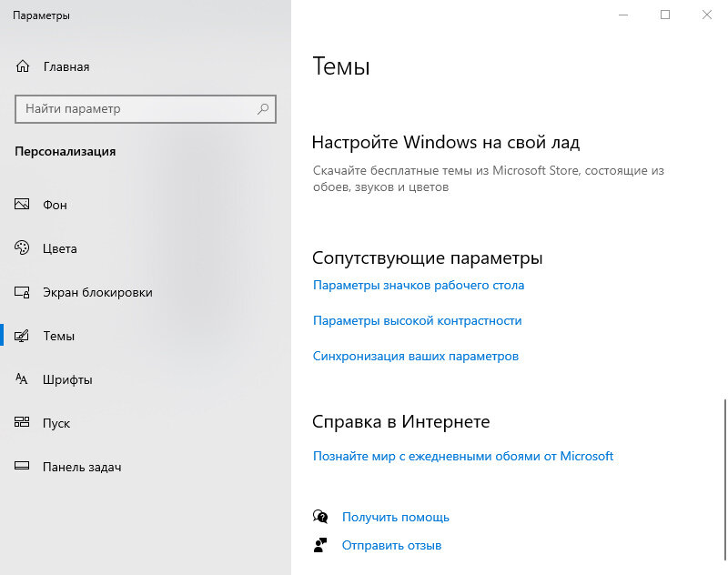This screenshot has width=728, height=575.
Task: Click the Темы page title
Action: pyautogui.click(x=341, y=66)
